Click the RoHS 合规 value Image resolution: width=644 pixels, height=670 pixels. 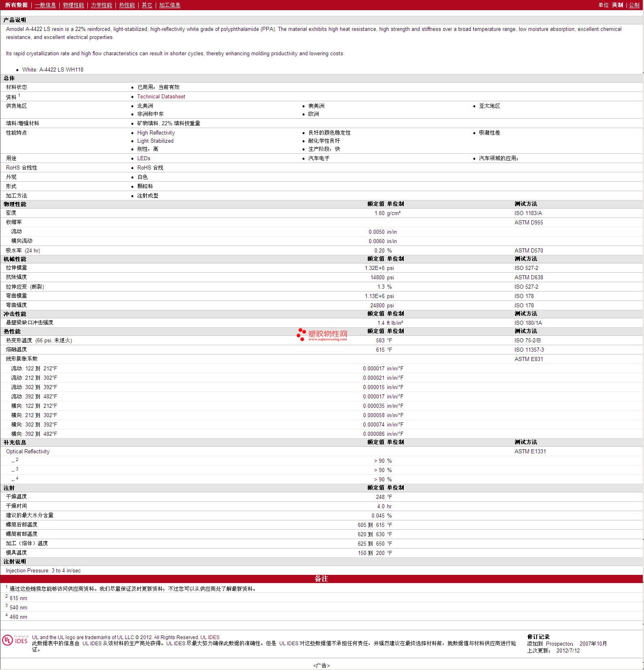pos(150,167)
